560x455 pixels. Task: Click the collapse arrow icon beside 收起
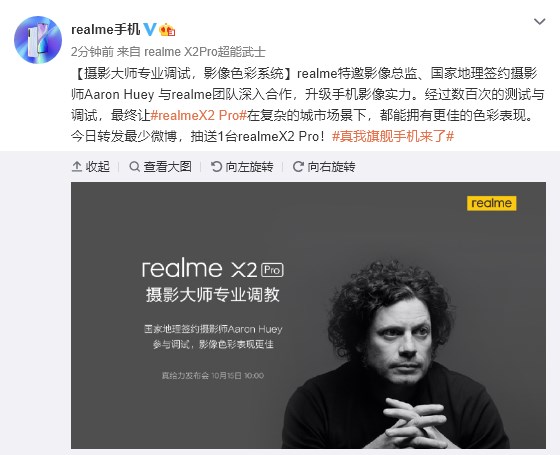pos(77,166)
